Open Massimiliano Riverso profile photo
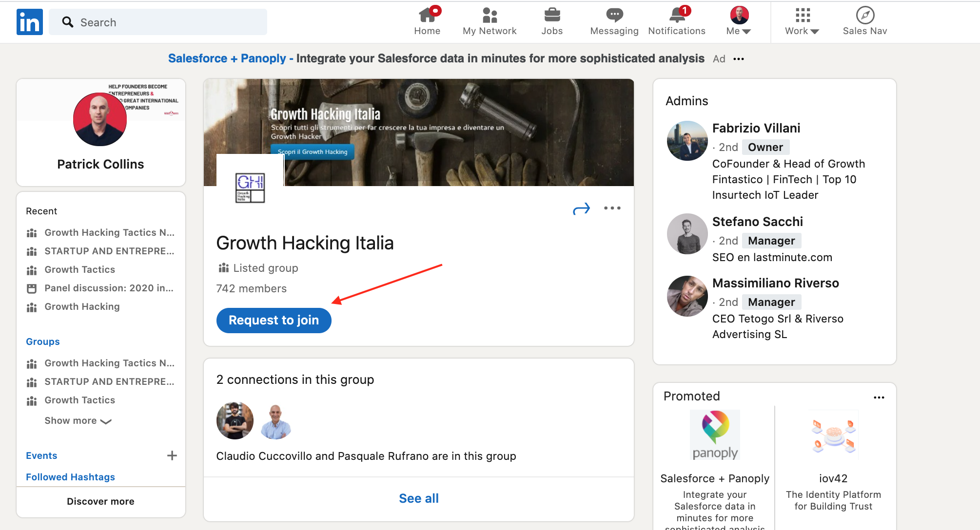 [x=687, y=296]
